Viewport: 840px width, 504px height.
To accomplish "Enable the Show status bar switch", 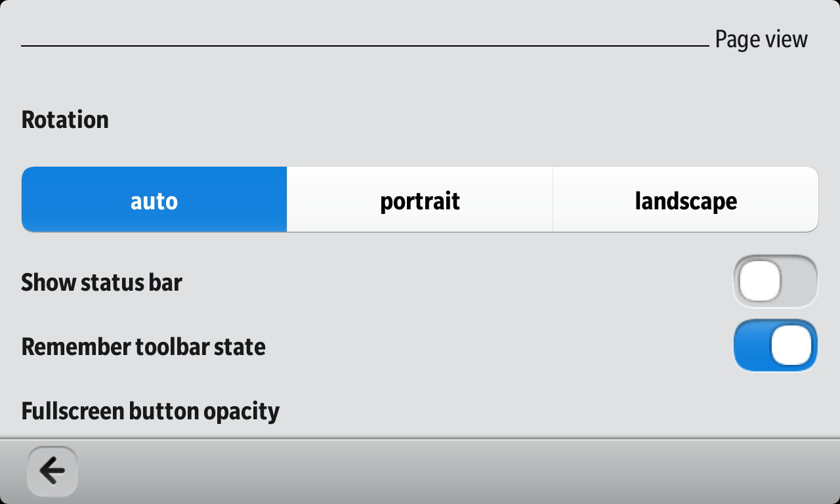I will point(775,282).
